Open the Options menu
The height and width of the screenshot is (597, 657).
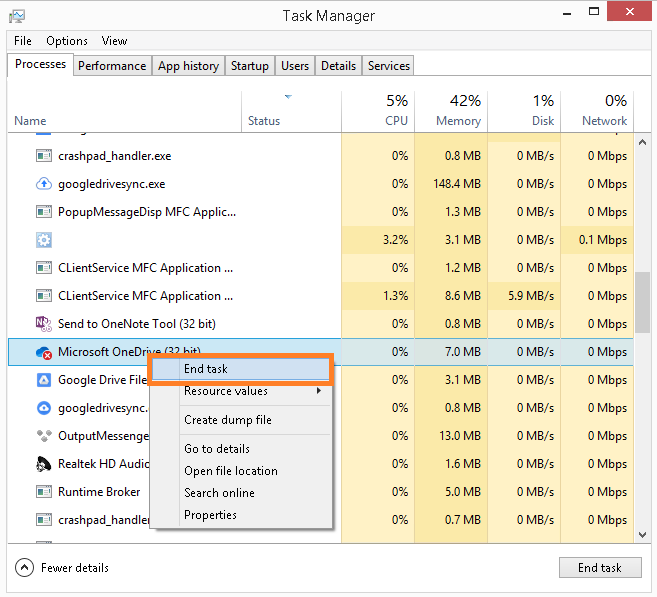(x=67, y=41)
